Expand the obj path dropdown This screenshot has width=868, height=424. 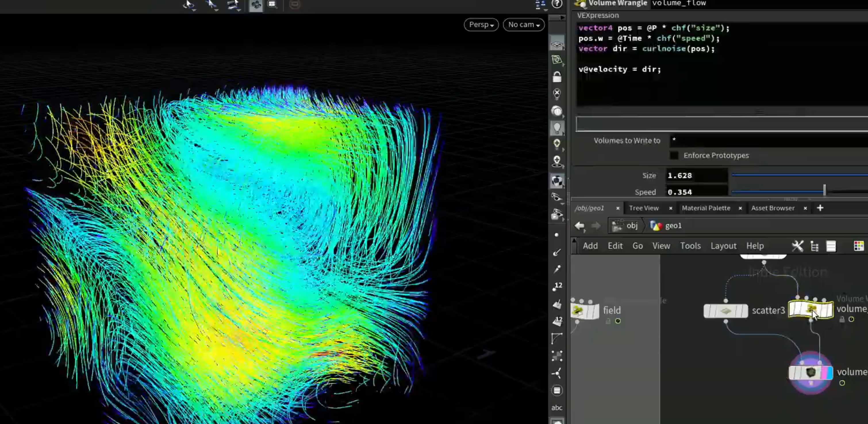pos(625,226)
